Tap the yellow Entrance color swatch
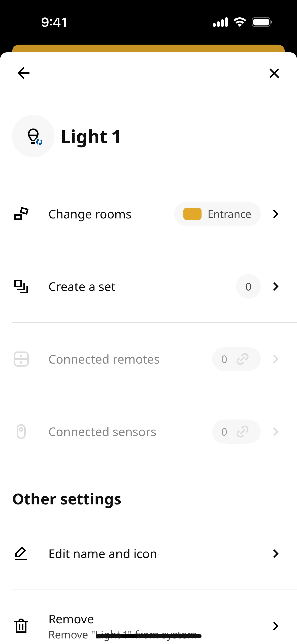297x644 pixels. (192, 214)
